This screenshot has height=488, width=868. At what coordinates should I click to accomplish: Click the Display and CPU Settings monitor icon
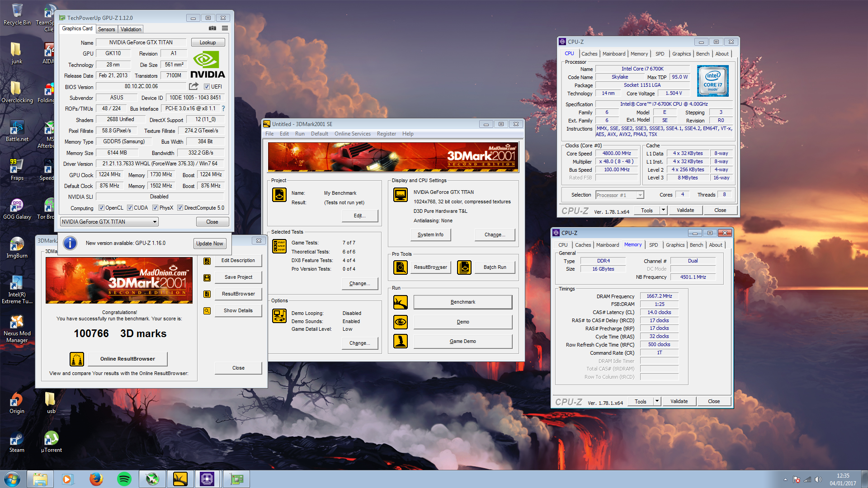tap(401, 195)
